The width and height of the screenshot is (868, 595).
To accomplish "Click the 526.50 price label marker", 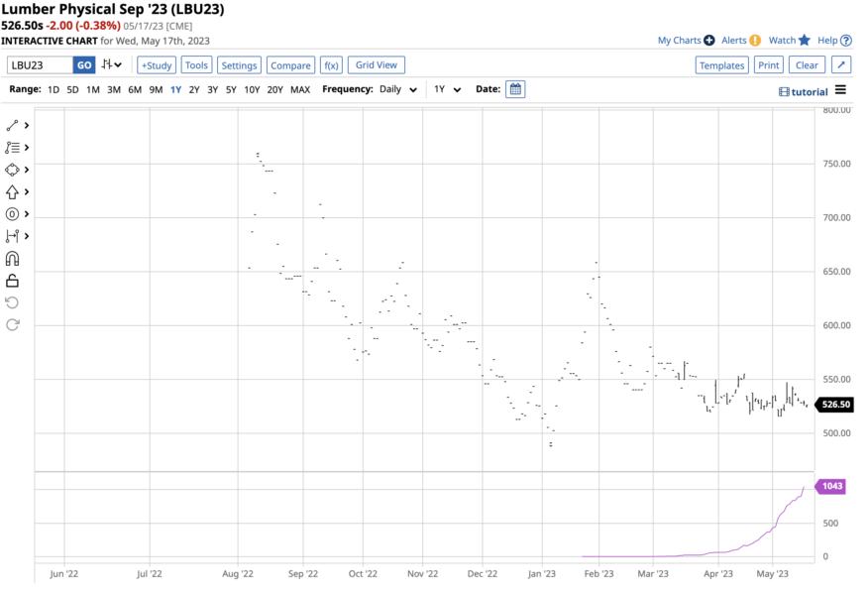I will (x=834, y=405).
